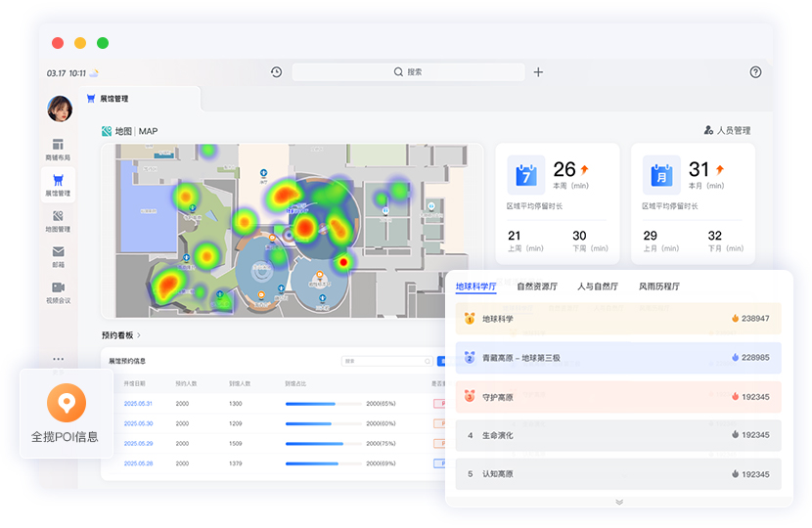This screenshot has width=812, height=528.
Task: Switch to the 自然资源厅 tab
Action: pos(537,286)
